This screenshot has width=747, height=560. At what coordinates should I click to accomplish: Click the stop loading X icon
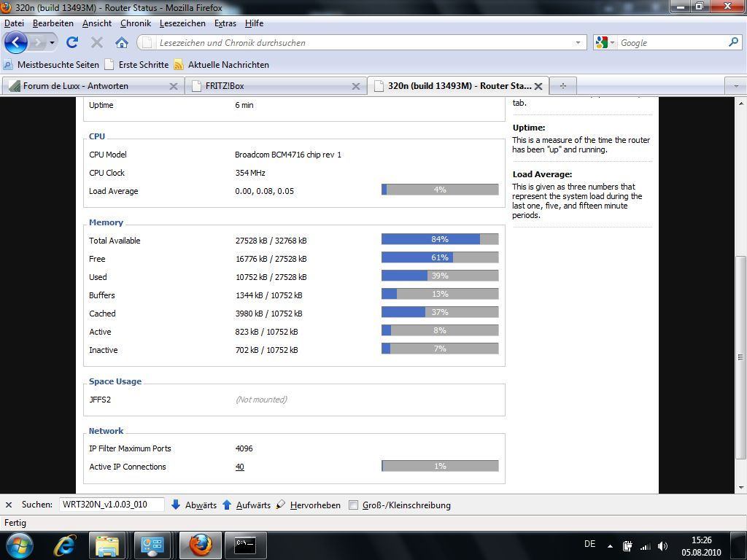coord(97,43)
